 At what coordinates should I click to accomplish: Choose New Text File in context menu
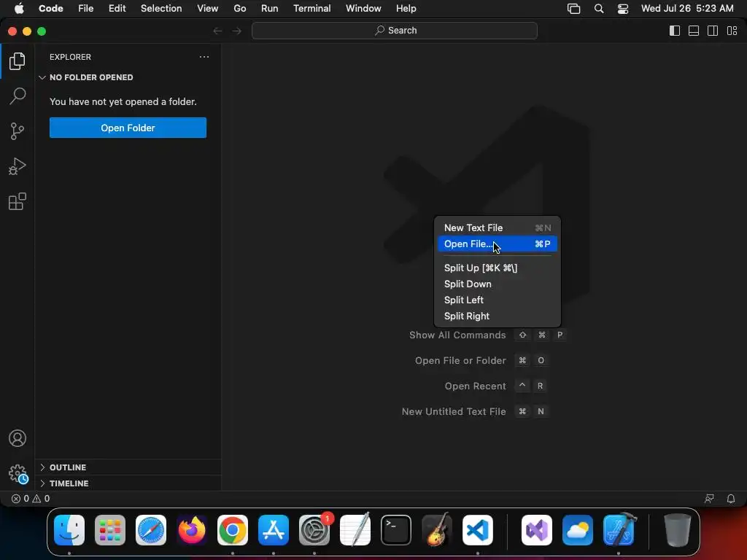(498, 227)
